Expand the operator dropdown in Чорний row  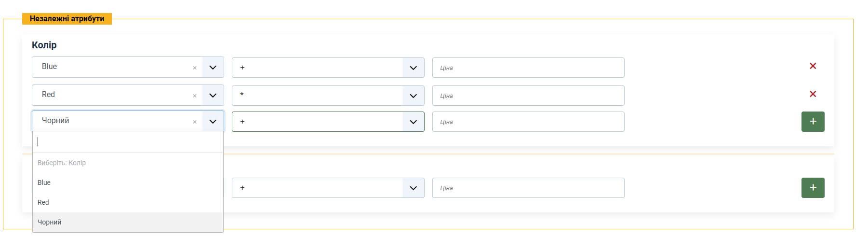coord(413,122)
